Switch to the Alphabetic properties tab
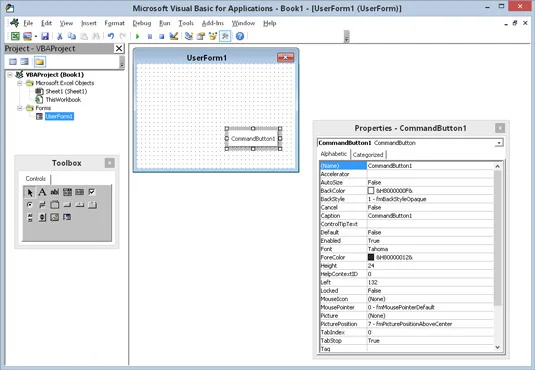The width and height of the screenshot is (535, 370). [x=334, y=154]
